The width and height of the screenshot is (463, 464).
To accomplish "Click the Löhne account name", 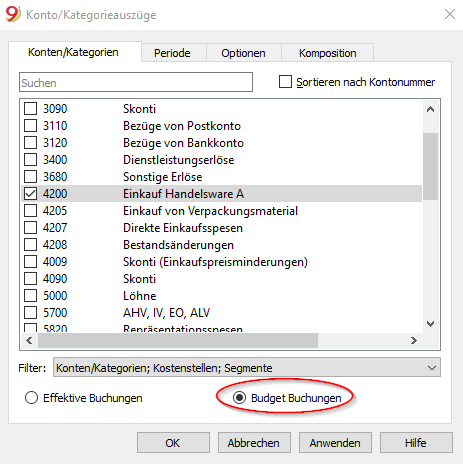I will [x=139, y=296].
